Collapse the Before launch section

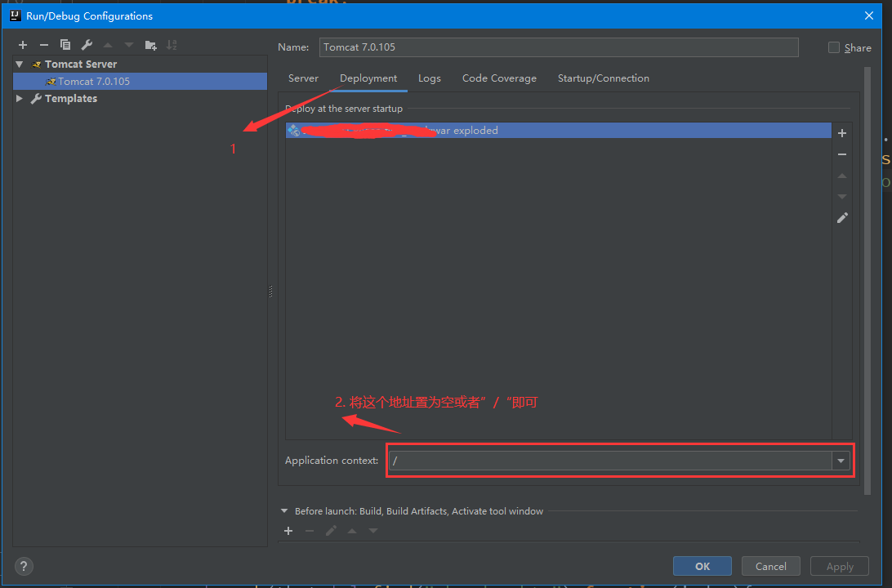[x=284, y=511]
